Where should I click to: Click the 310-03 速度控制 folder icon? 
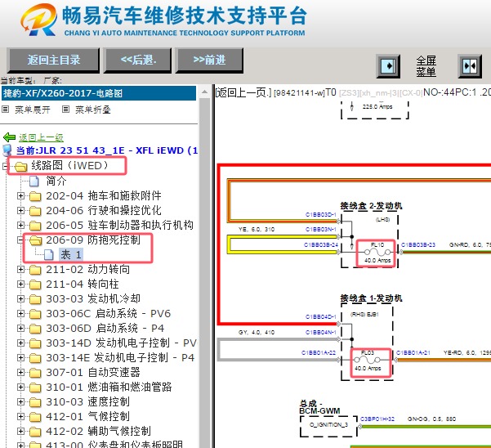tap(35, 402)
